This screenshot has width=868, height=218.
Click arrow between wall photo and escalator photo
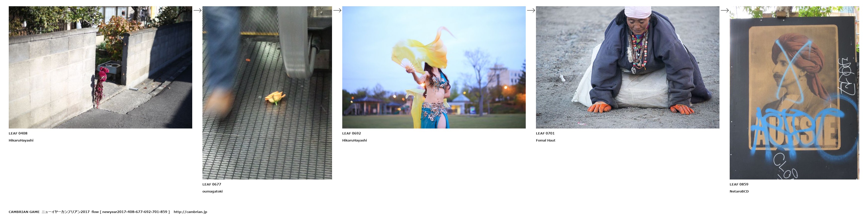197,10
